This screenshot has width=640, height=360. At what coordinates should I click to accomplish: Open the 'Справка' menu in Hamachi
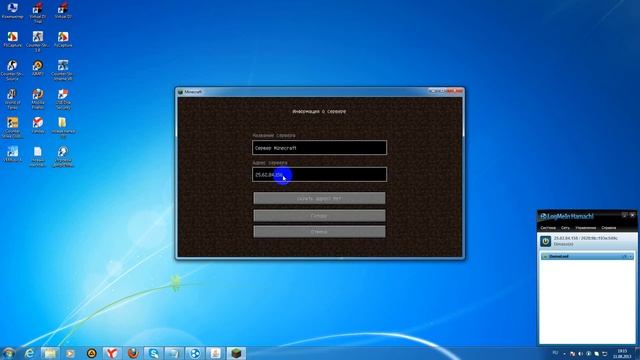tap(609, 228)
